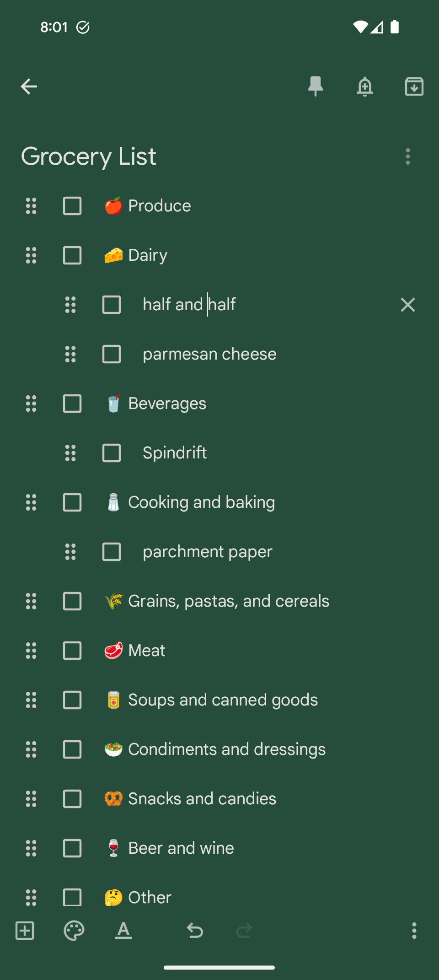Open list options menu beside Grocery List
439x980 pixels.
(408, 156)
